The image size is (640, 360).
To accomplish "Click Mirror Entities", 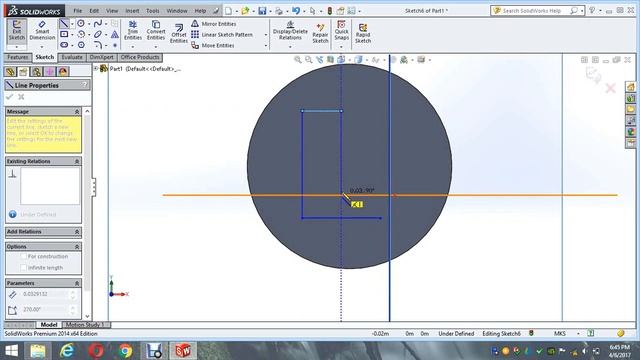I will [x=213, y=24].
